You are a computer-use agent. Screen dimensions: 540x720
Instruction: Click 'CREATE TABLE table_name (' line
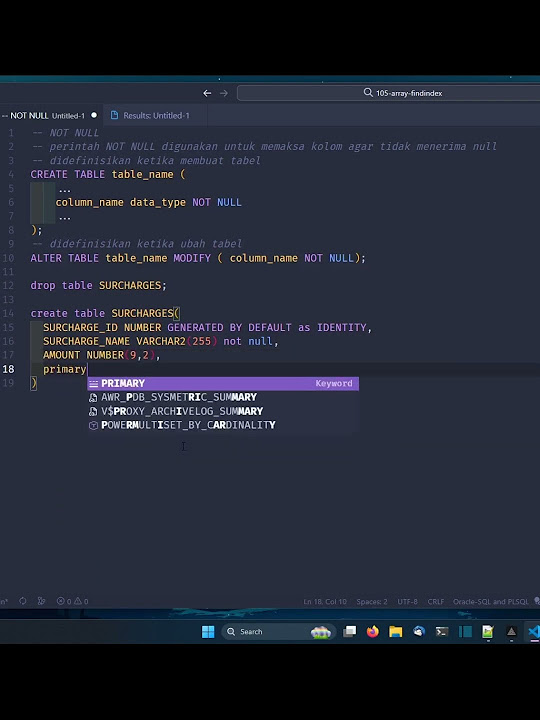tap(108, 174)
